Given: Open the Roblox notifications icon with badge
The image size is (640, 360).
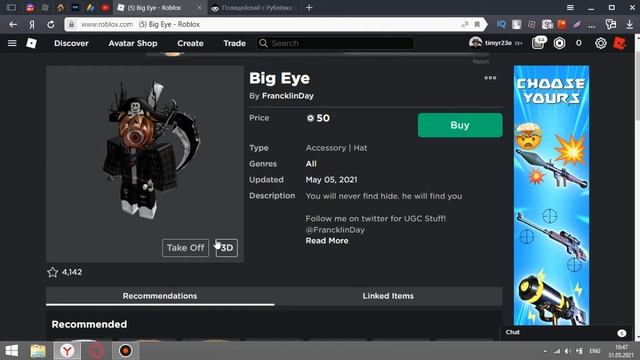Looking at the screenshot, I should coord(539,43).
